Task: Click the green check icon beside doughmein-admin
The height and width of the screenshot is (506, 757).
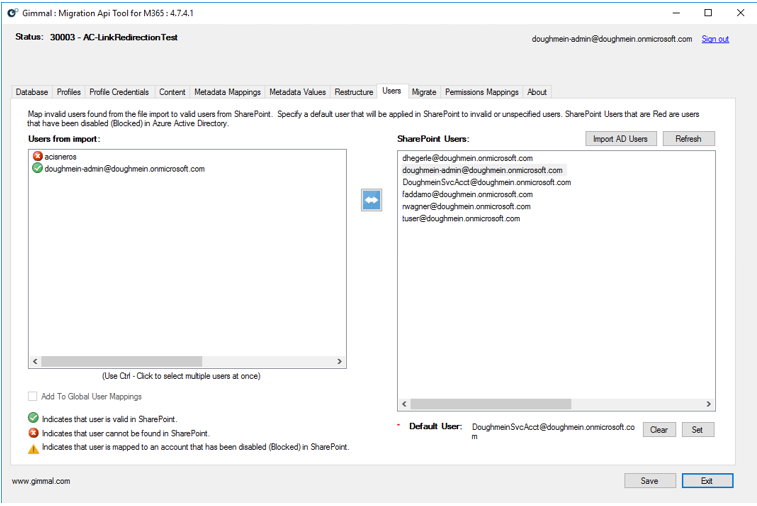Action: pos(37,169)
